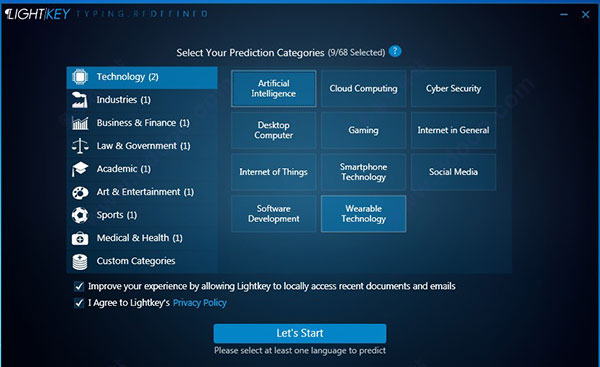Toggle the Cloud Computing tile
The width and height of the screenshot is (600, 367).
(364, 88)
